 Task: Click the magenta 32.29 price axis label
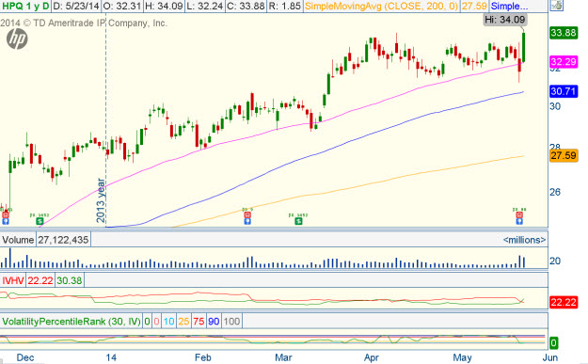(x=564, y=62)
